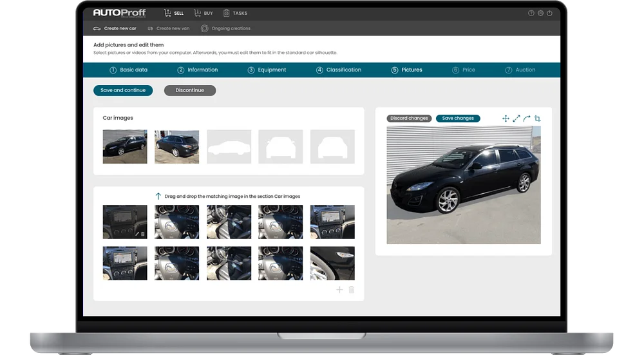Open the BUY menu
This screenshot has width=644, height=355.
pos(204,13)
